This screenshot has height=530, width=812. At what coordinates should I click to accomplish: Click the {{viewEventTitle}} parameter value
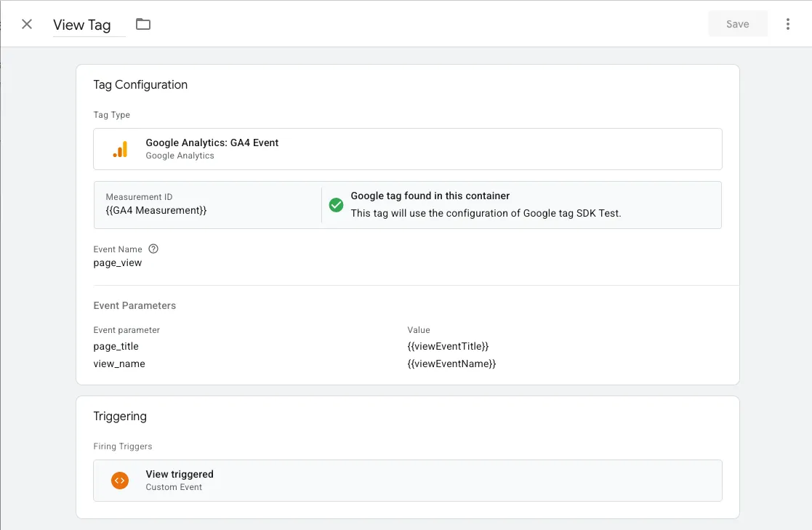click(448, 346)
